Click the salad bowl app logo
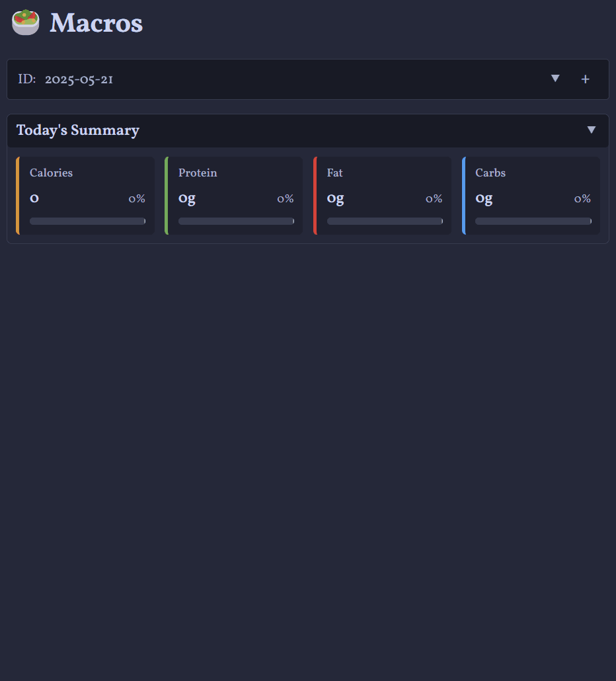This screenshot has height=681, width=616. [x=26, y=22]
